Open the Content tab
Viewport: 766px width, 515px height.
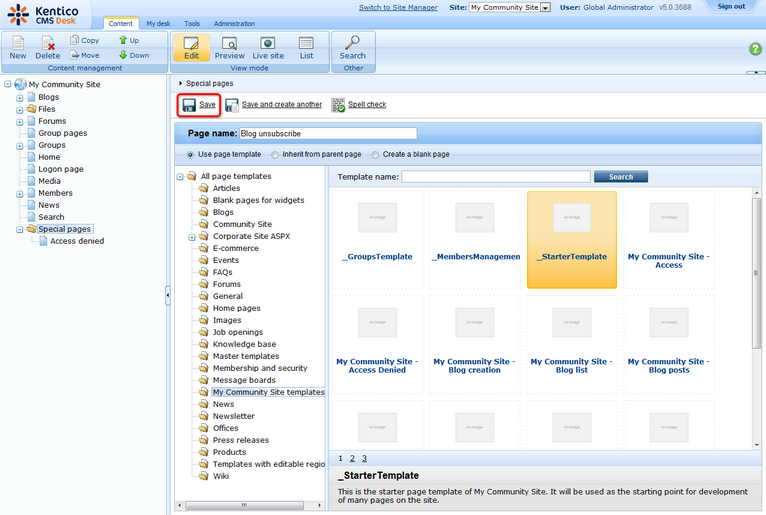(x=121, y=23)
